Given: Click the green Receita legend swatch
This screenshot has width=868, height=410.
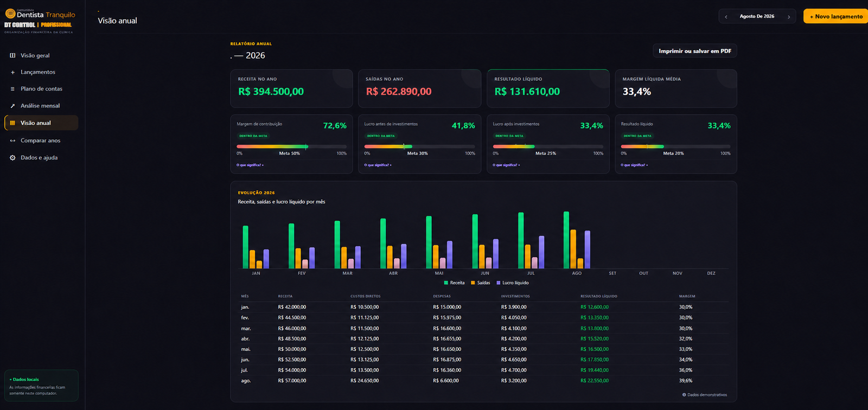Looking at the screenshot, I should click(446, 283).
